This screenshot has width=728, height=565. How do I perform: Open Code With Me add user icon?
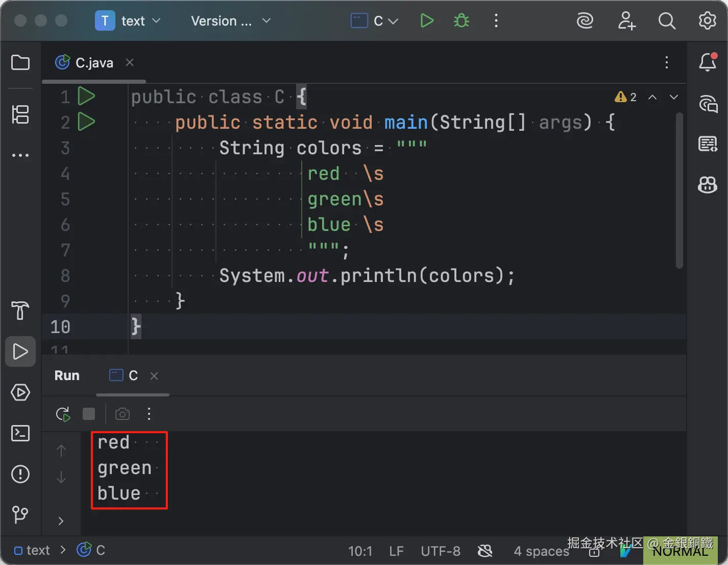click(x=626, y=21)
